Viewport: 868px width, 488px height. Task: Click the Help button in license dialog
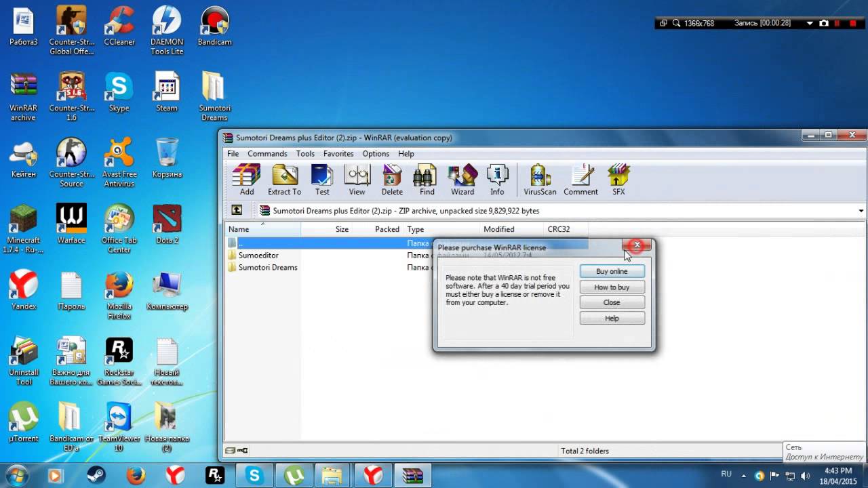coord(612,319)
